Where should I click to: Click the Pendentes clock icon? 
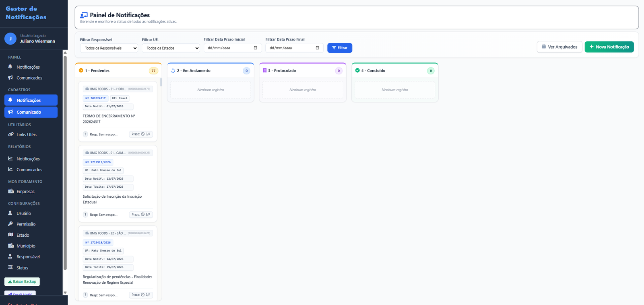(81, 70)
